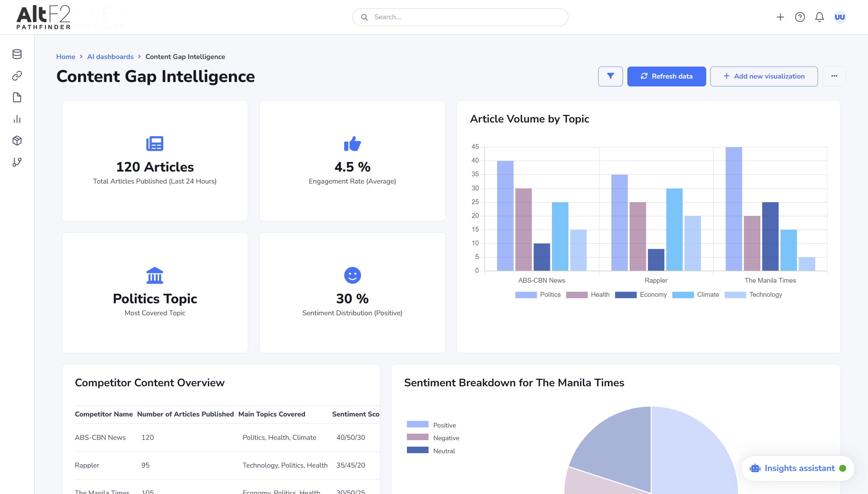The height and width of the screenshot is (494, 868).
Task: Click the Politics, Health, Climate cell
Action: click(279, 437)
